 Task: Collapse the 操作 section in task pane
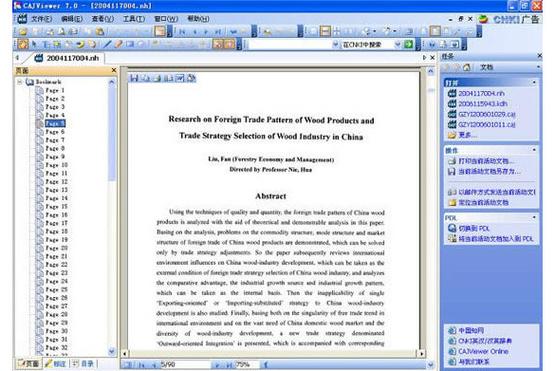pos(534,150)
